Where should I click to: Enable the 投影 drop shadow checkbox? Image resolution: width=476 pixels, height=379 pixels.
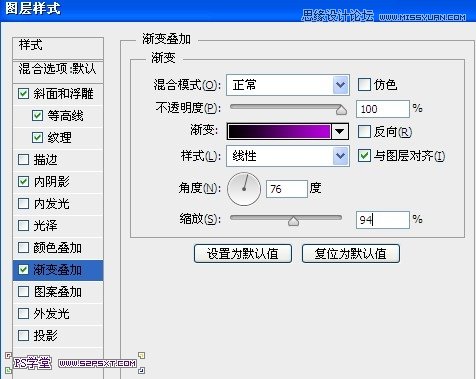click(x=23, y=336)
